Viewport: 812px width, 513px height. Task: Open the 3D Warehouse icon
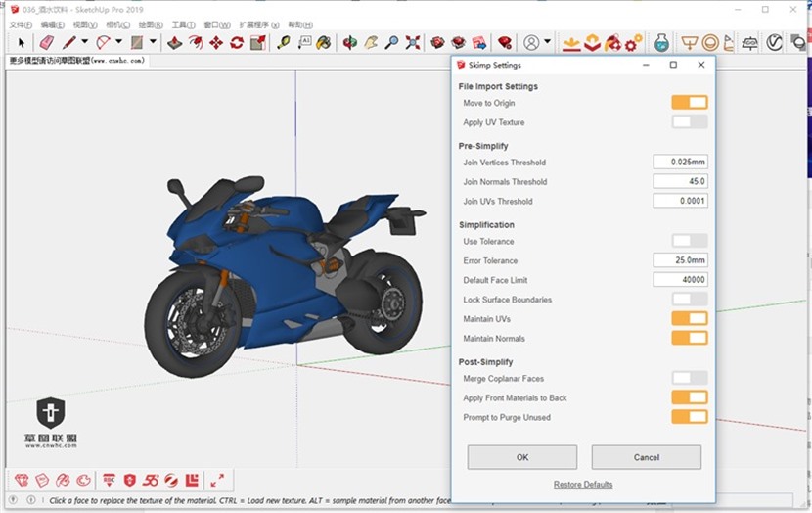click(x=438, y=42)
